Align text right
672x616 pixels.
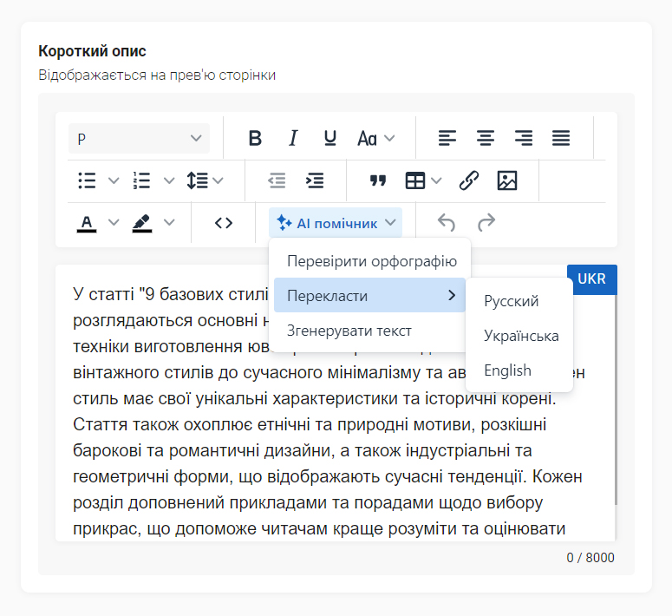pyautogui.click(x=523, y=138)
